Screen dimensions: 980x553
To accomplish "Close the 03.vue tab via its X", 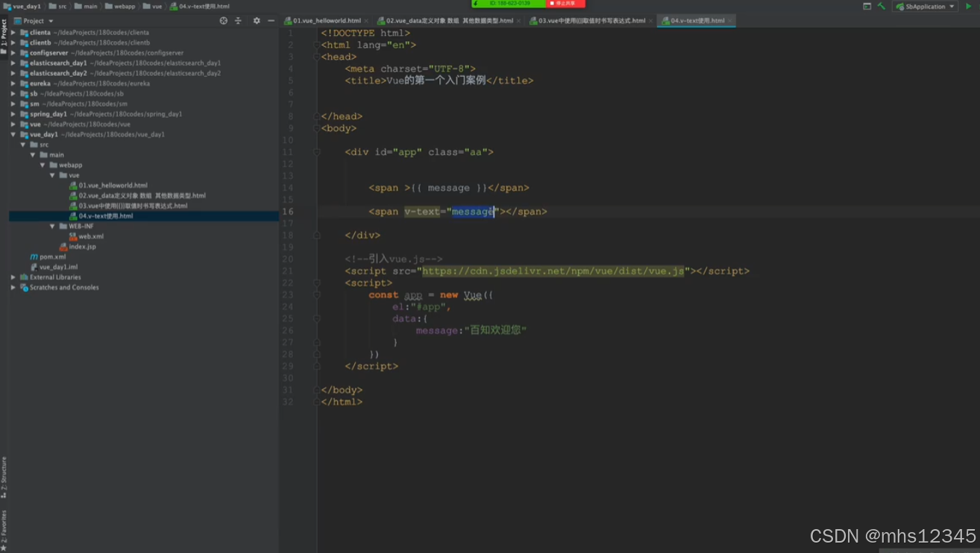I will point(651,21).
